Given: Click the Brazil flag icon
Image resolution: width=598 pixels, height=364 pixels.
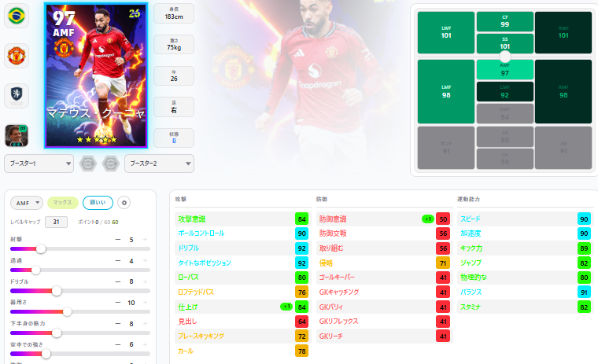Looking at the screenshot, I should tap(17, 16).
